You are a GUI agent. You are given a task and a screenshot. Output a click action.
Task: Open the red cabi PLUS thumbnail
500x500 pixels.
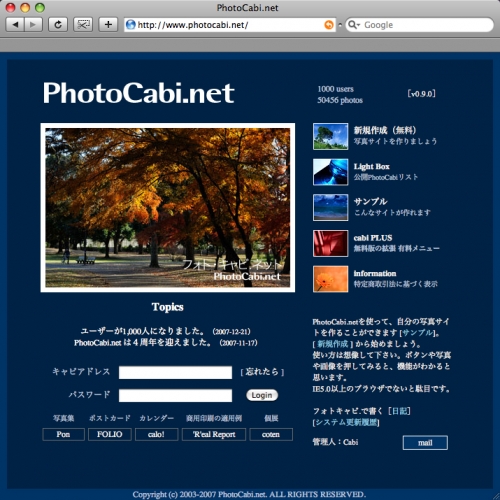[x=330, y=243]
